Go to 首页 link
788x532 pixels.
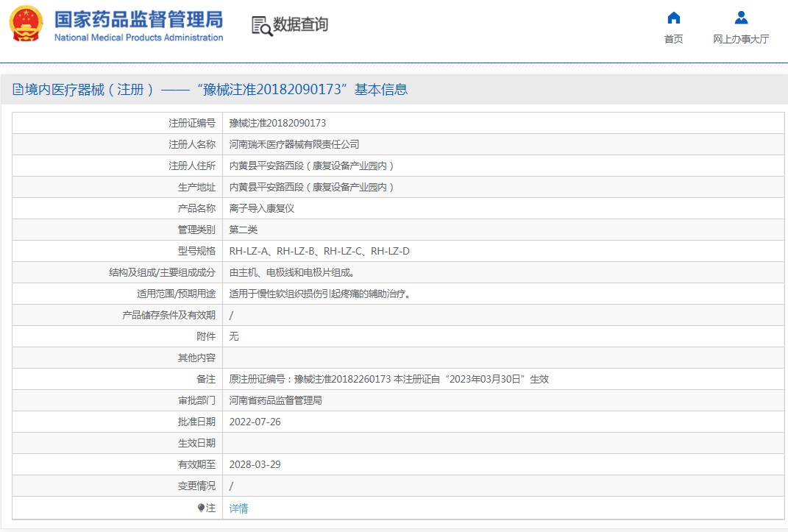click(673, 39)
